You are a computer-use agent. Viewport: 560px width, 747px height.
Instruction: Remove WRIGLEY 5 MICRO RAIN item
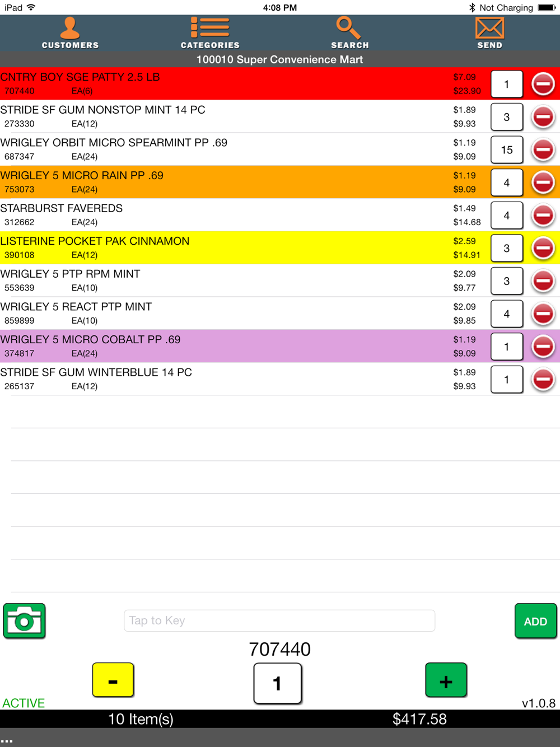click(543, 183)
